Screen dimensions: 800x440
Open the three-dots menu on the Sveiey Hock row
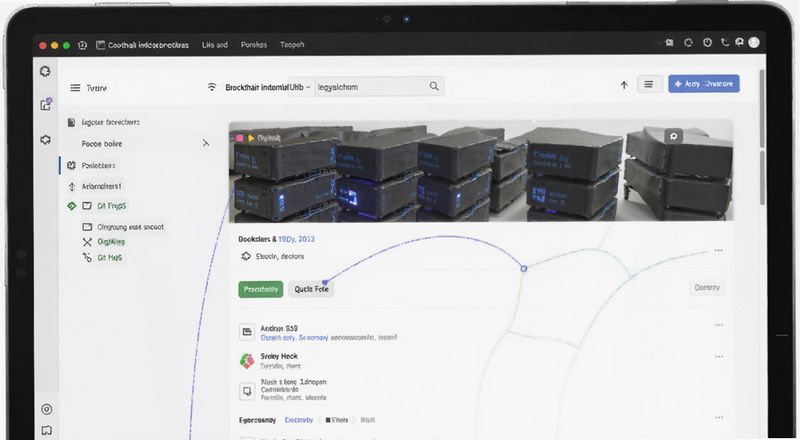click(718, 356)
